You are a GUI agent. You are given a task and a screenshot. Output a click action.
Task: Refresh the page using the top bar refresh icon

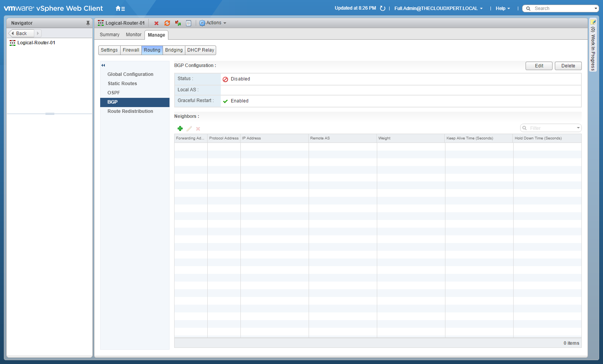[x=383, y=8]
